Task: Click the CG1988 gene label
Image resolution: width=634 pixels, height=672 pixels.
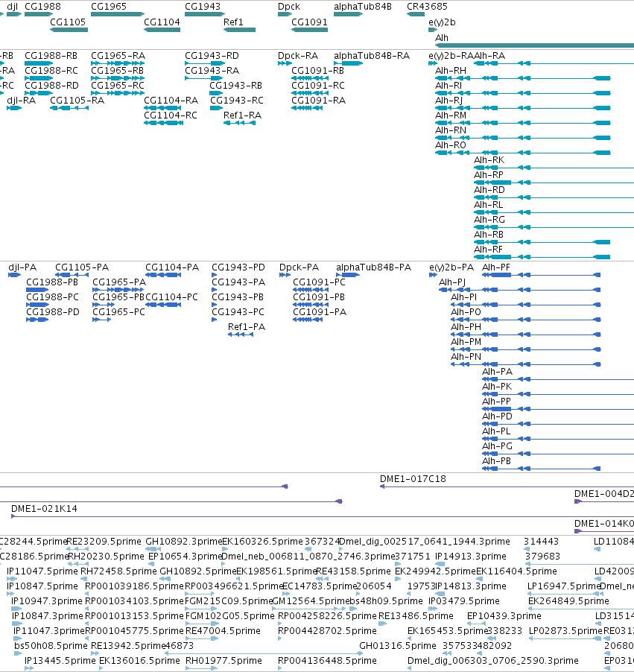Action: point(42,7)
